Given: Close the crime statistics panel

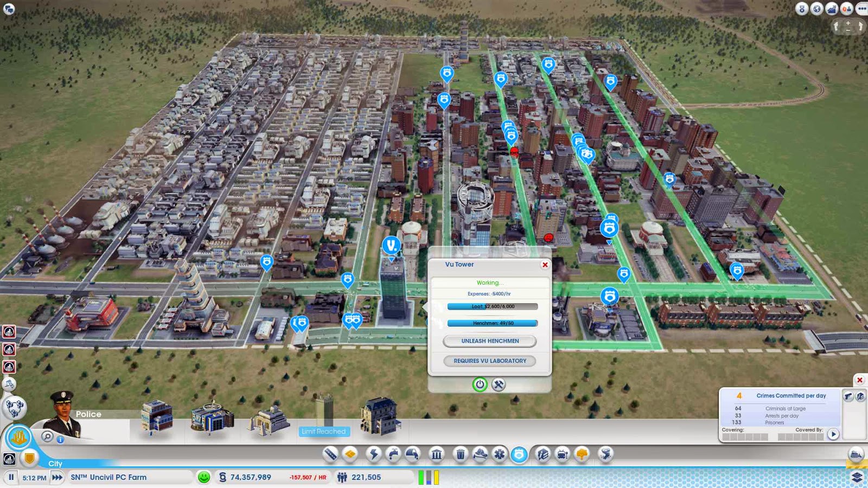Looking at the screenshot, I should click(859, 380).
